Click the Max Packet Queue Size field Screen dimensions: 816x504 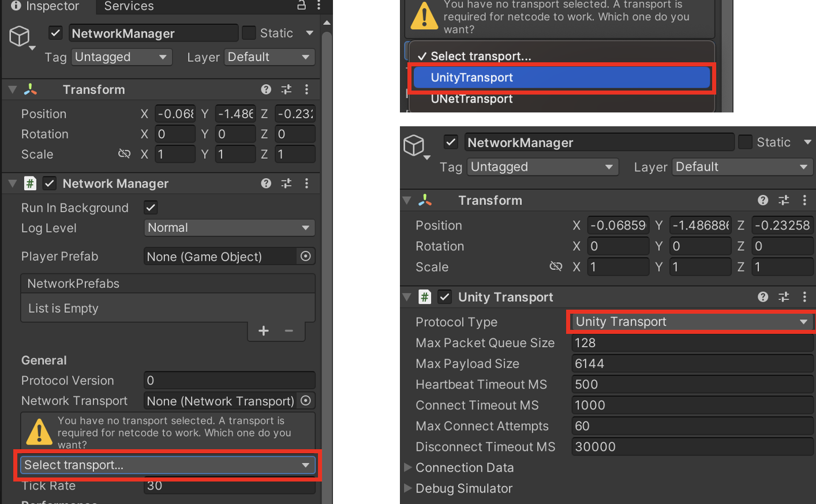[692, 343]
